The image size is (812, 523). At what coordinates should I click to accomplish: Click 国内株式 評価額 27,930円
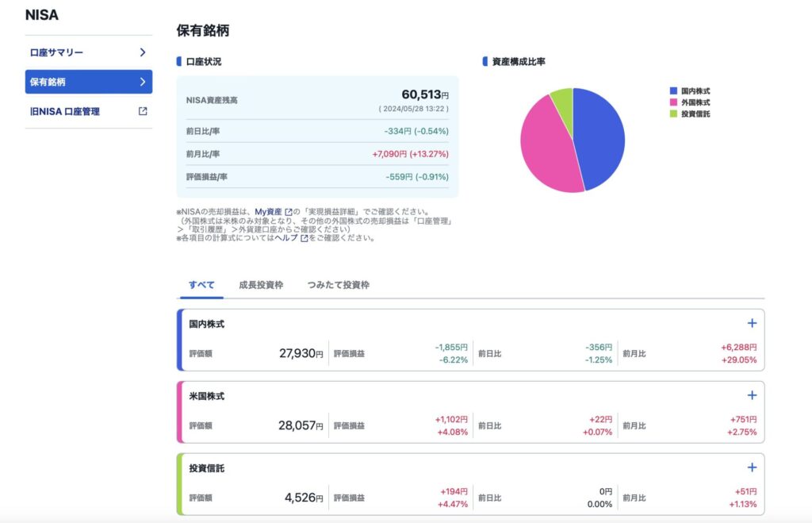pos(301,353)
